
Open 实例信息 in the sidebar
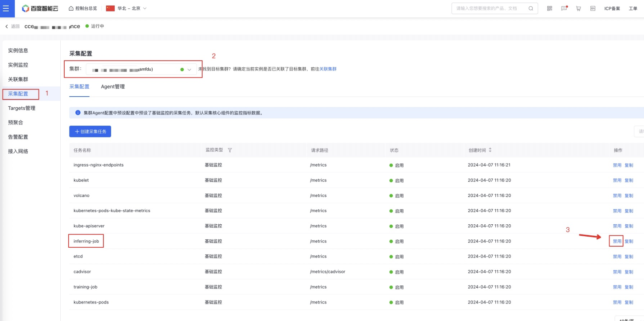[x=18, y=51]
